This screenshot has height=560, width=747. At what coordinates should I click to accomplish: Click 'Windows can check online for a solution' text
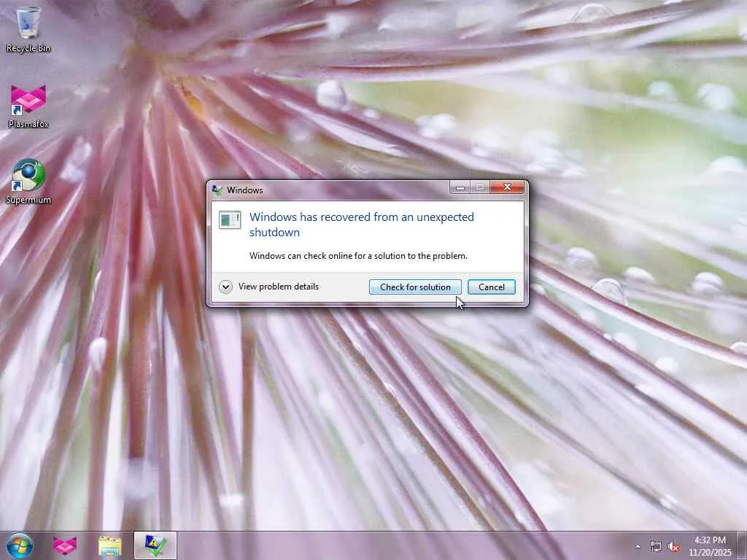click(358, 256)
